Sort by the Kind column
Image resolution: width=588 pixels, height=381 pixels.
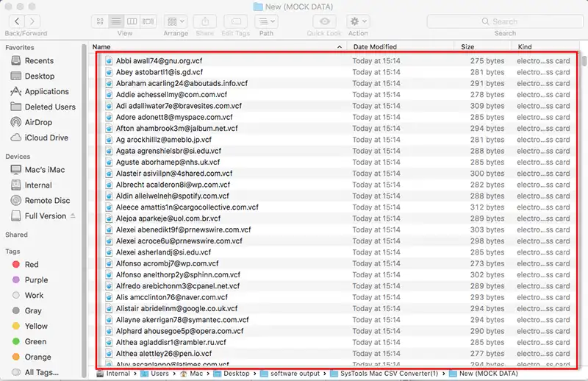point(525,47)
